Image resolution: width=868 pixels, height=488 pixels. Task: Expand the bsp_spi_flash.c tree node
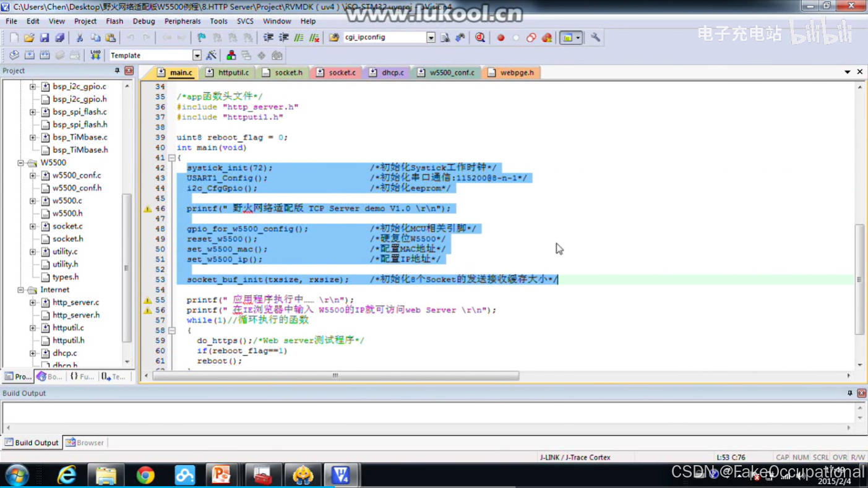tap(33, 112)
